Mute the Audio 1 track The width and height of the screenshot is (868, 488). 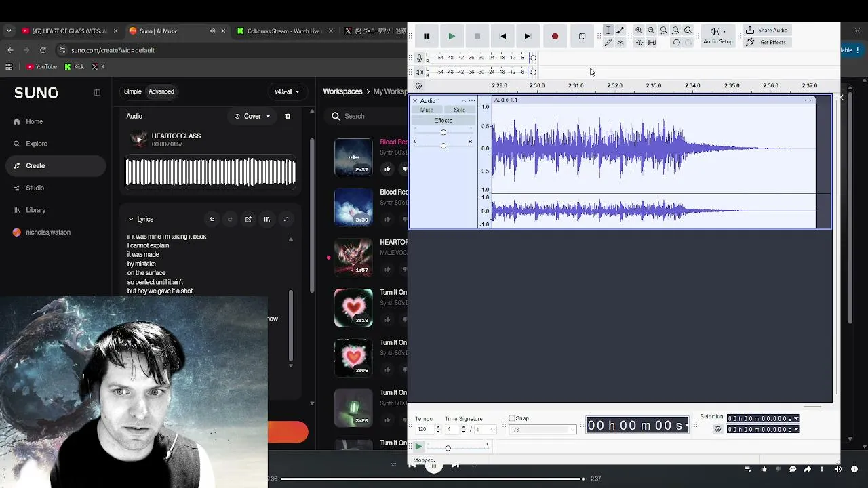pos(427,110)
